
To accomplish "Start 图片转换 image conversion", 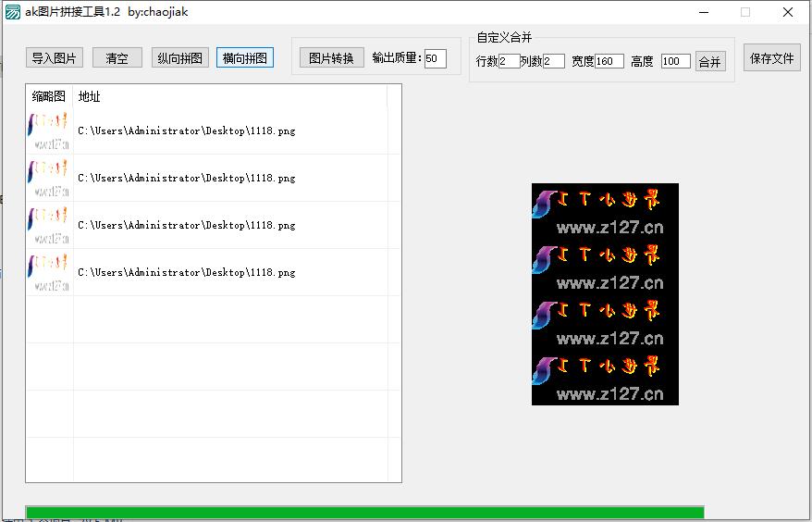I will [331, 57].
